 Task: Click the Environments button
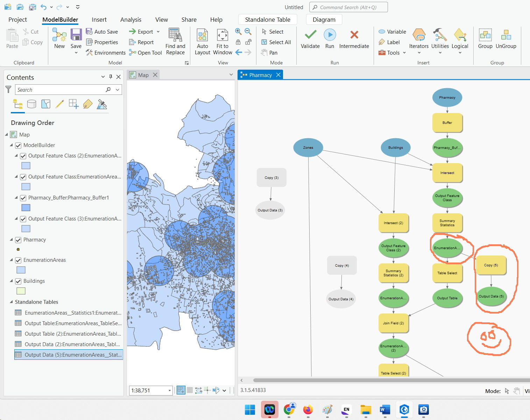(106, 52)
